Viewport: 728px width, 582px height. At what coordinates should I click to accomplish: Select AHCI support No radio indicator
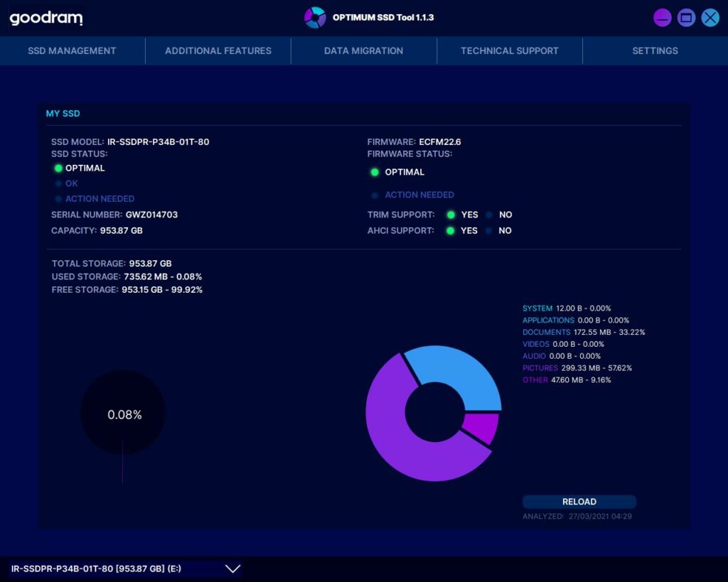pos(491,231)
